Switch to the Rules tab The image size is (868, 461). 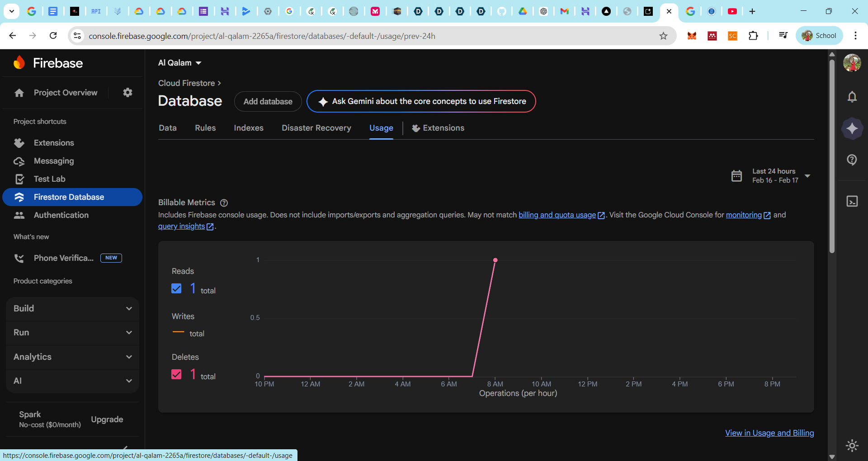[x=205, y=128]
